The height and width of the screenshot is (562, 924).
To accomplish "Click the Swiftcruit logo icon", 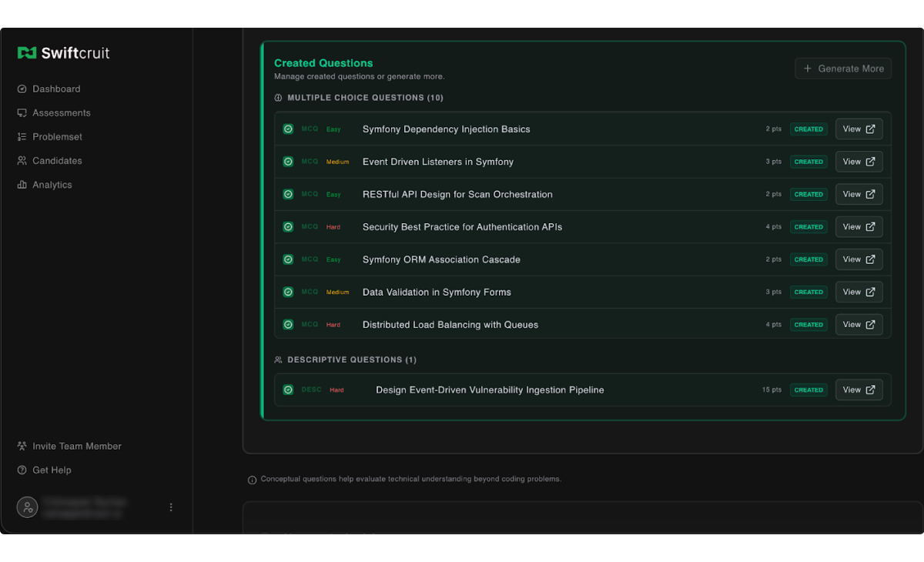I will (27, 53).
